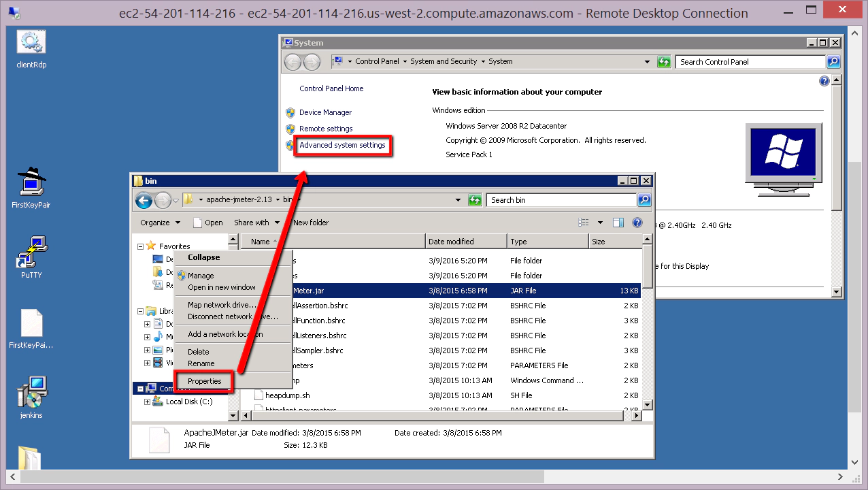Open the Share with dropdown
Viewport: 868px width, 490px height.
(x=256, y=223)
